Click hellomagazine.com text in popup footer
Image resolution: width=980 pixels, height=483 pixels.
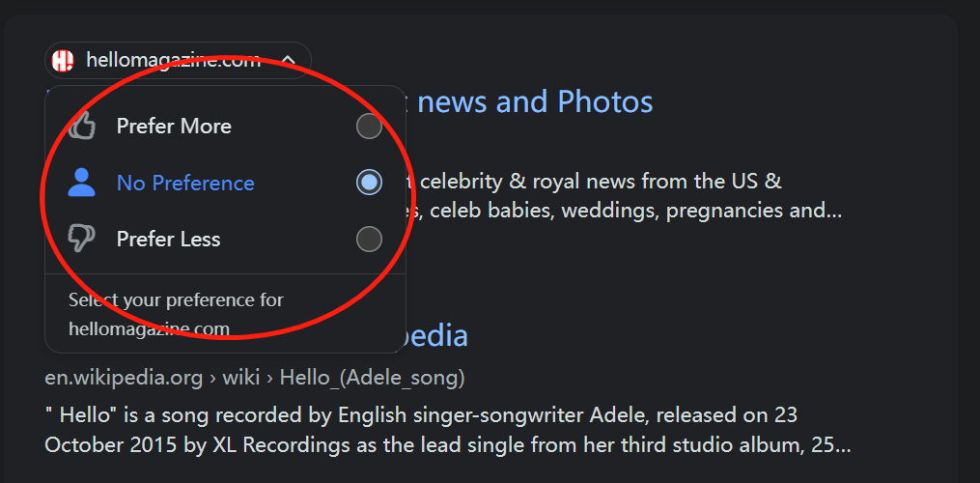coord(149,328)
